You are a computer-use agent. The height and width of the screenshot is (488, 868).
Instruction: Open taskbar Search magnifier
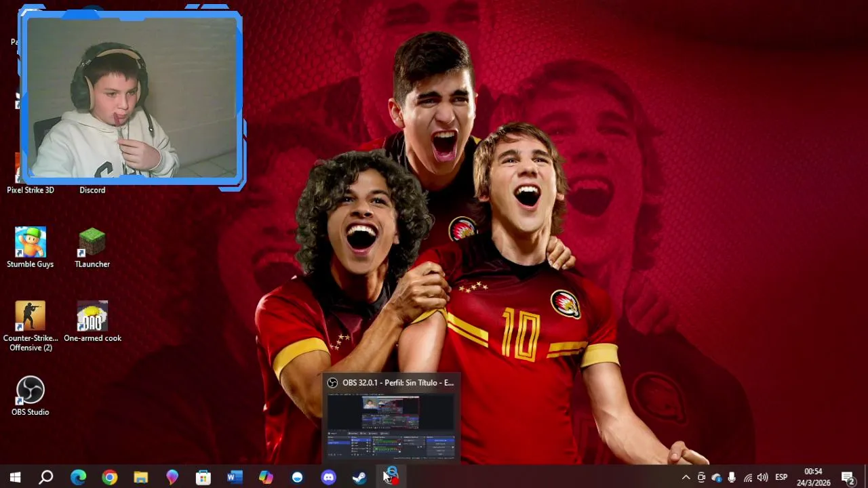tap(46, 477)
